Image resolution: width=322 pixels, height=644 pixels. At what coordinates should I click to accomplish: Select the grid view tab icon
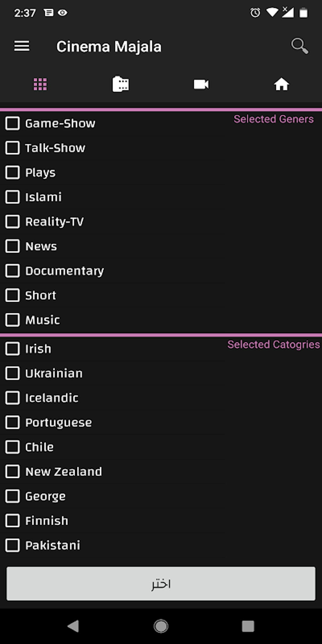click(x=40, y=83)
